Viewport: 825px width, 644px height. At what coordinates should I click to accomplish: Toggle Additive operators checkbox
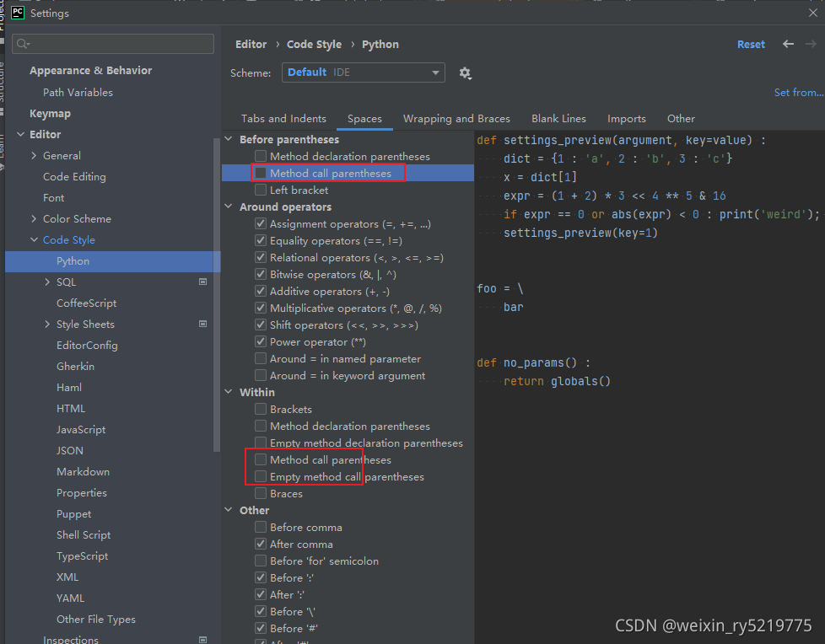[261, 291]
